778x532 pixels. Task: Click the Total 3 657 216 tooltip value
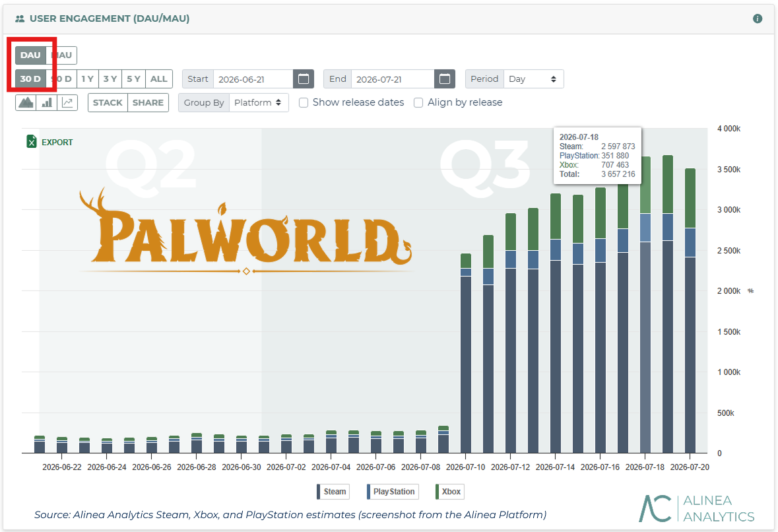pyautogui.click(x=618, y=174)
